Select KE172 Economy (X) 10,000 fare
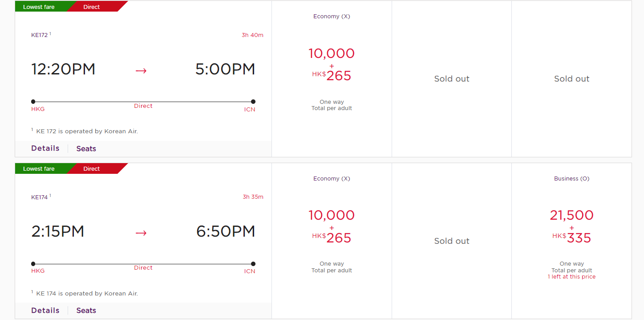 pyautogui.click(x=332, y=66)
